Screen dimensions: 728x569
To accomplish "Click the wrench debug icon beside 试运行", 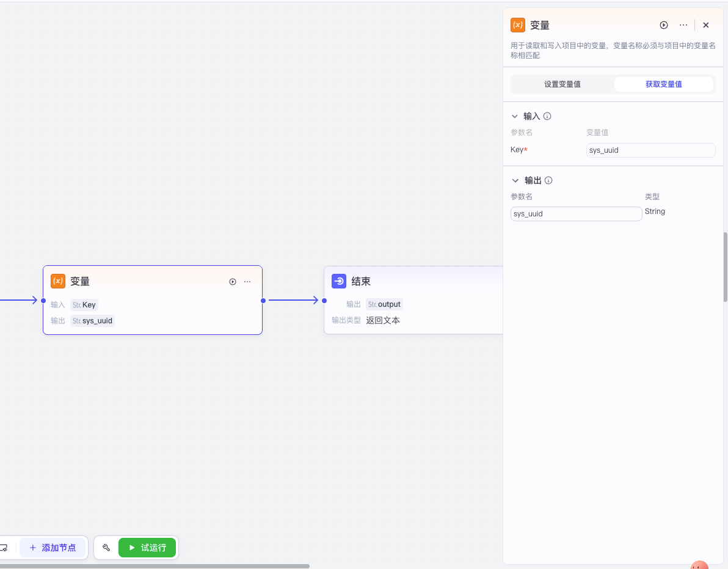I will coord(106,548).
